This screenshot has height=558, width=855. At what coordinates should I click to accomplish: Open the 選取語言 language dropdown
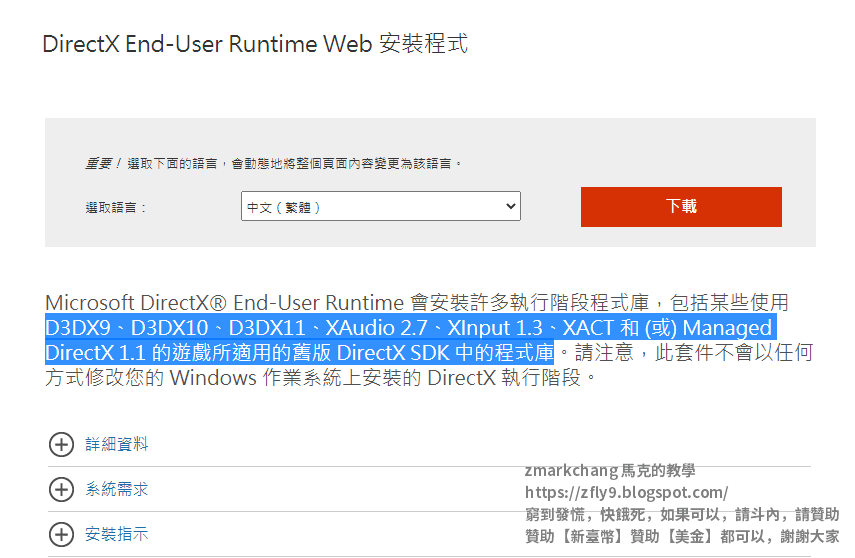pos(381,206)
